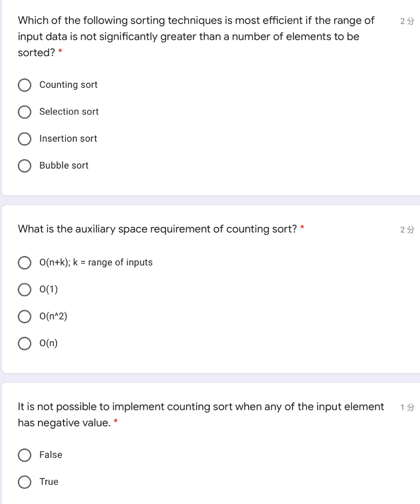Pick the Insertion sort radio button
Image resolution: width=420 pixels, height=504 pixels.
[25, 139]
